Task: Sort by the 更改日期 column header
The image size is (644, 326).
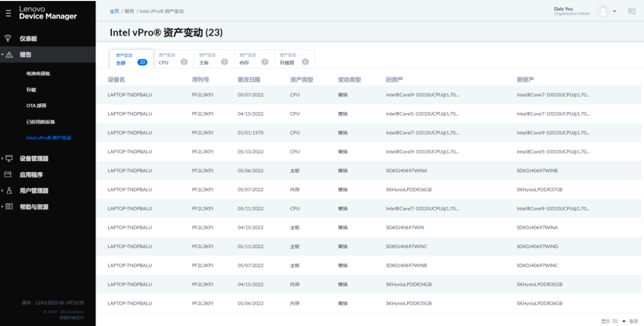Action: click(249, 80)
